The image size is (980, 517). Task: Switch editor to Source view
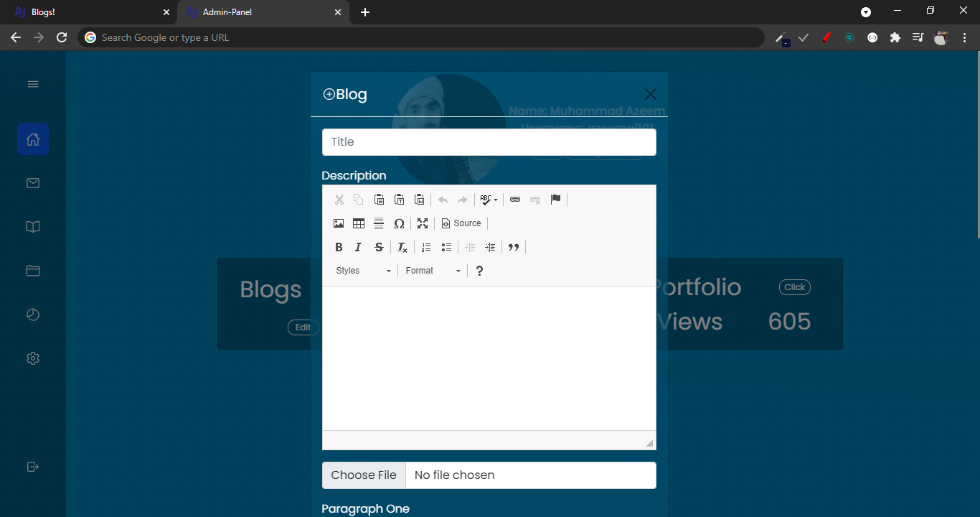(x=461, y=223)
